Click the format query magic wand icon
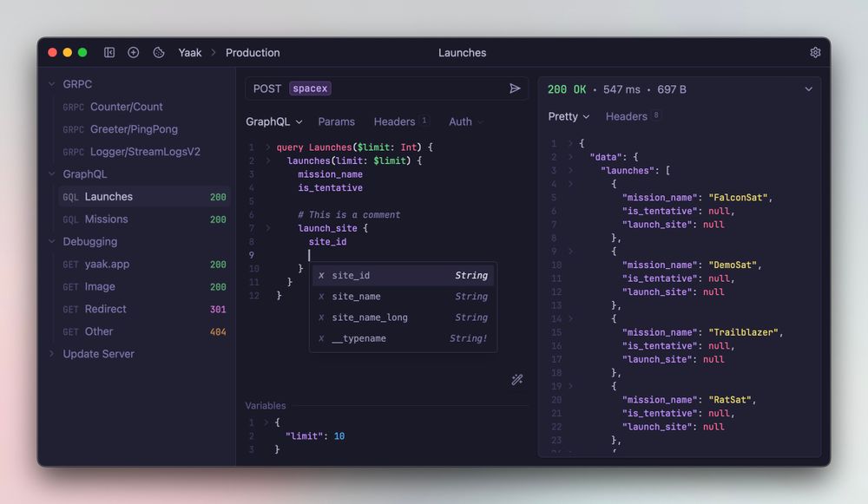 [x=517, y=380]
